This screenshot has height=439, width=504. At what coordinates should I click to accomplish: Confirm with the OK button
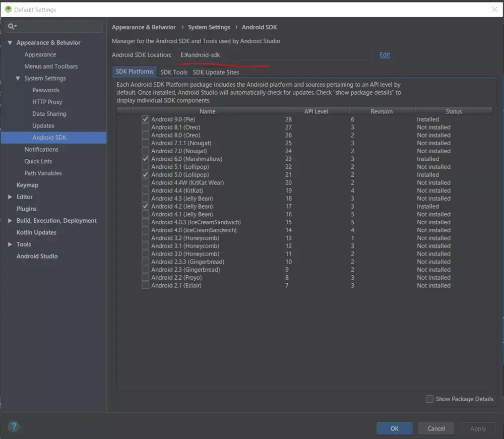tap(395, 428)
